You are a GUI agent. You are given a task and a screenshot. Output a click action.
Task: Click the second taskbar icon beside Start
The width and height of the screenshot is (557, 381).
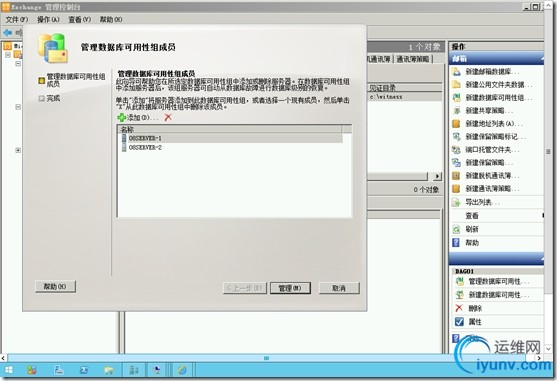pos(32,370)
